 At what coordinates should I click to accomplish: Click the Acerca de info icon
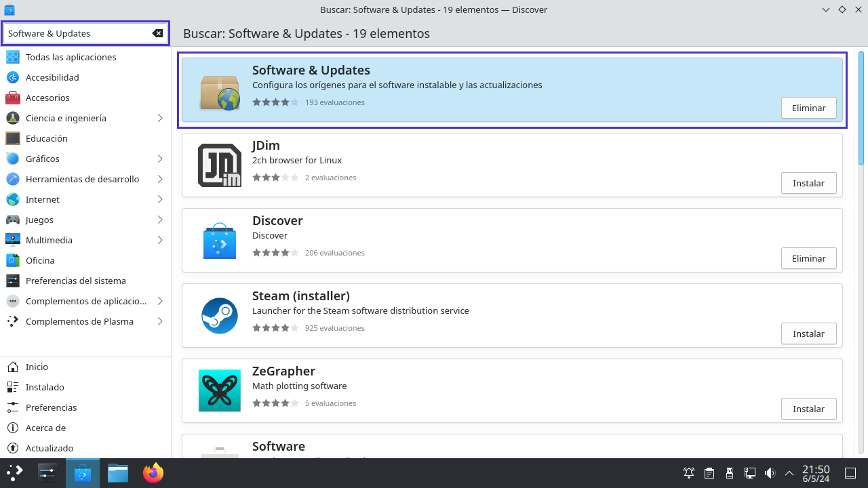[12, 428]
